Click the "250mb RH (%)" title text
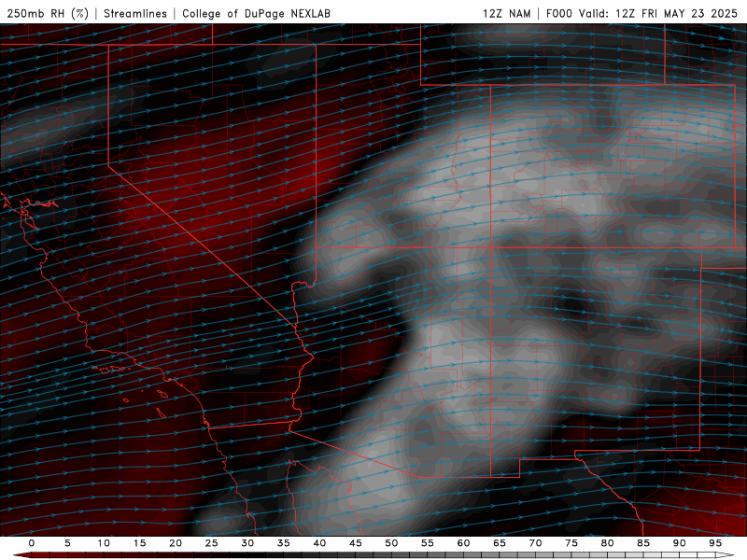The image size is (747, 560). [x=48, y=13]
